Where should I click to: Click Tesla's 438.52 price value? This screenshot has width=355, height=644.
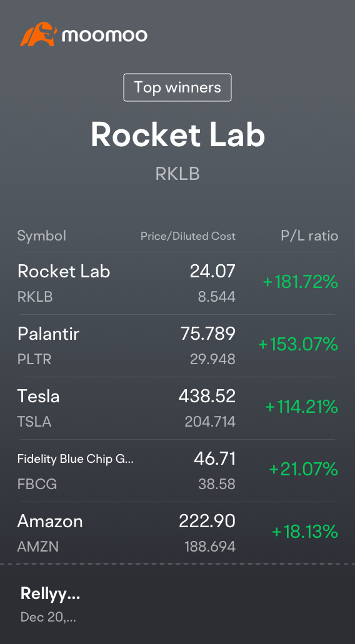(x=207, y=397)
